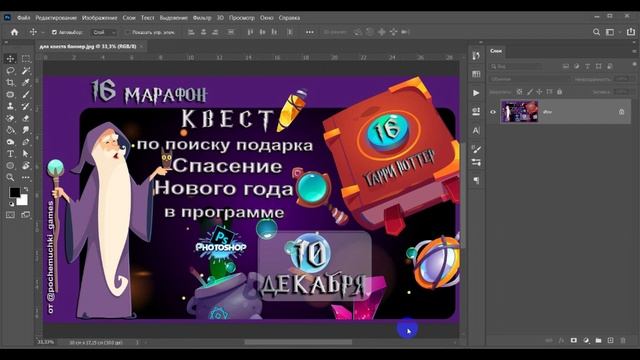Select the Rectangular Marquee tool

pos(26,58)
